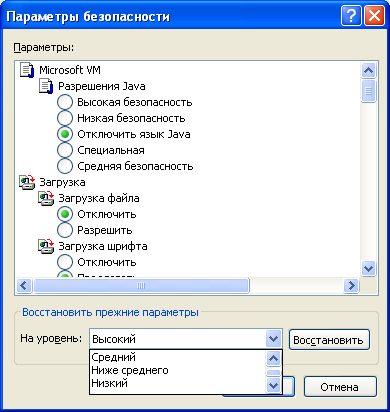
Task: Open the На уровень combo box arrow
Action: (273, 339)
